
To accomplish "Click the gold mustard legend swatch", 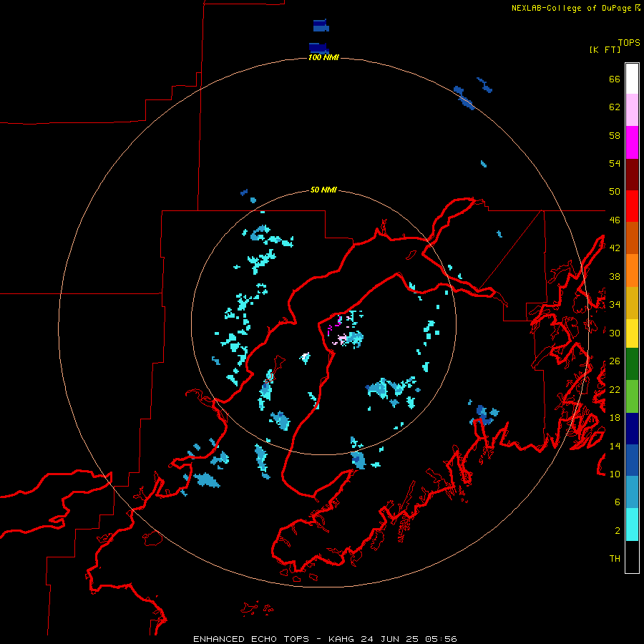I will pos(632,303).
